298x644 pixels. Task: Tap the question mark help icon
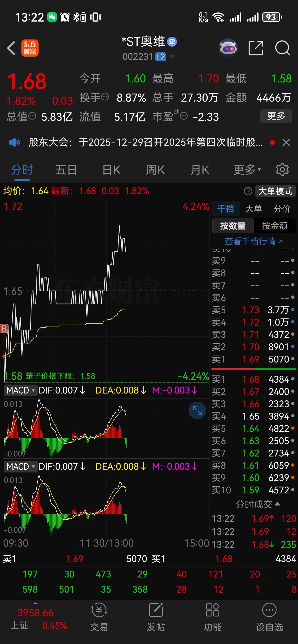click(x=248, y=191)
